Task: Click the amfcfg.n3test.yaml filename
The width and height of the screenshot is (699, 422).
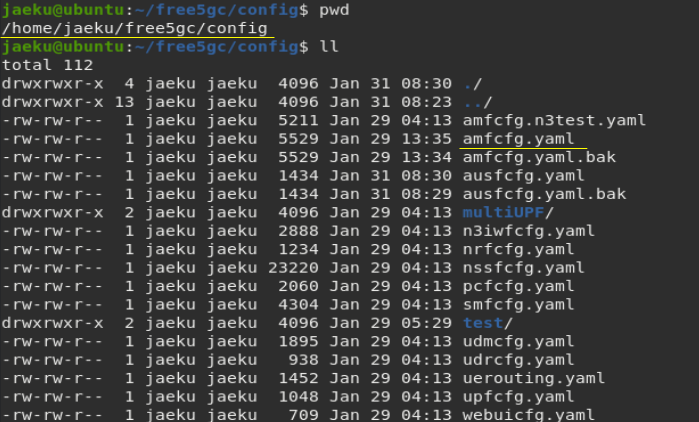Action: 554,120
